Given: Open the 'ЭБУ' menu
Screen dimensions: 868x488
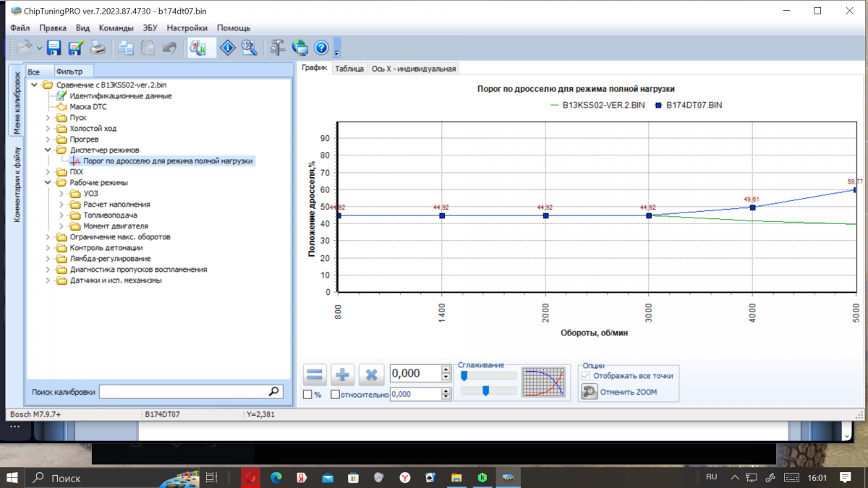Looking at the screenshot, I should (x=150, y=28).
